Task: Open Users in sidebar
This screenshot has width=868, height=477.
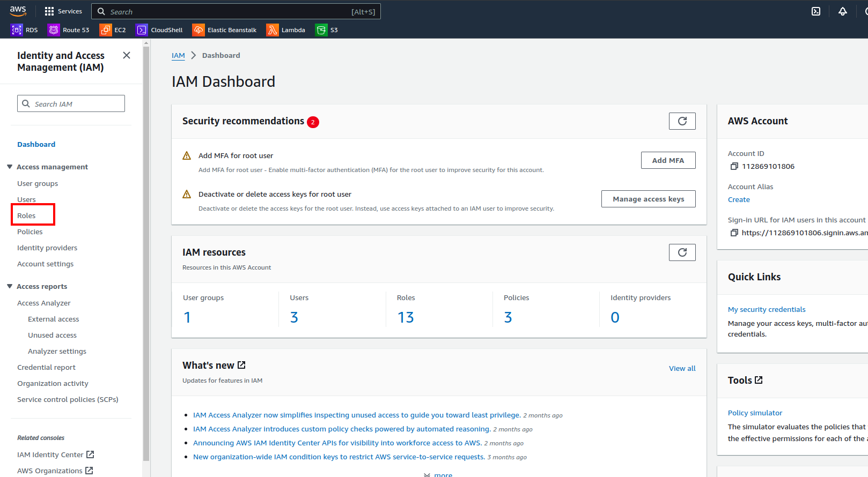Action: (26, 199)
